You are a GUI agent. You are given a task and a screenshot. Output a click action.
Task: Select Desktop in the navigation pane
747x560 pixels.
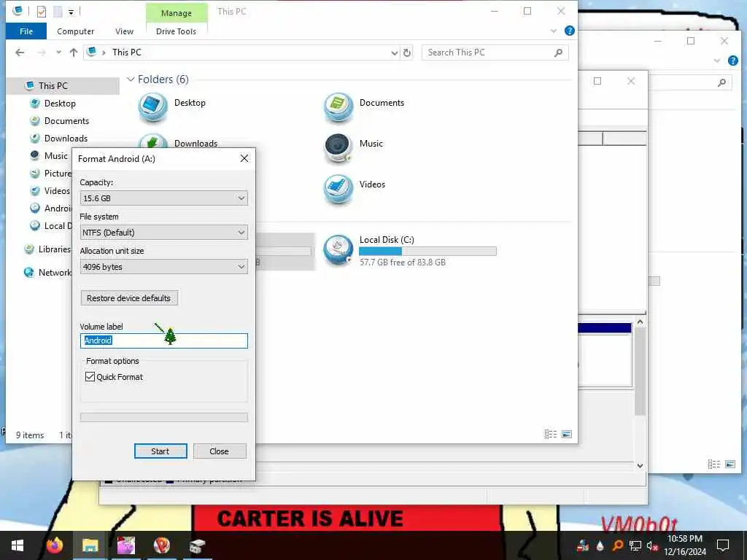(60, 104)
